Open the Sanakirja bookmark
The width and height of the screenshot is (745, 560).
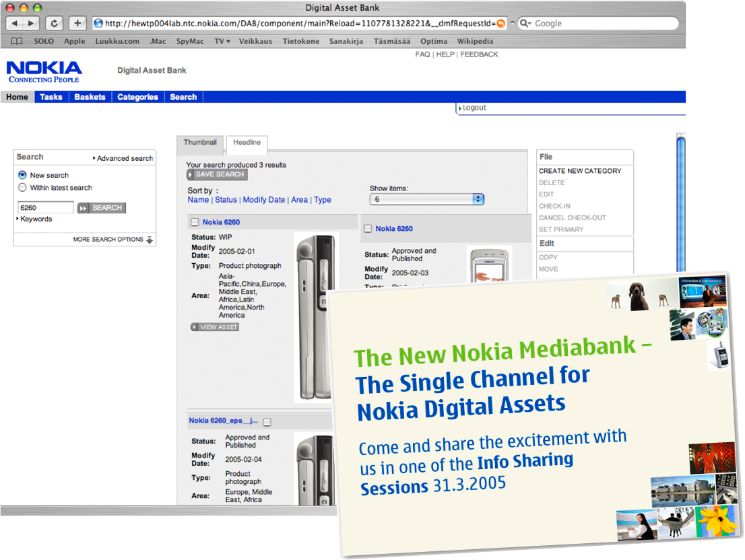coord(346,41)
